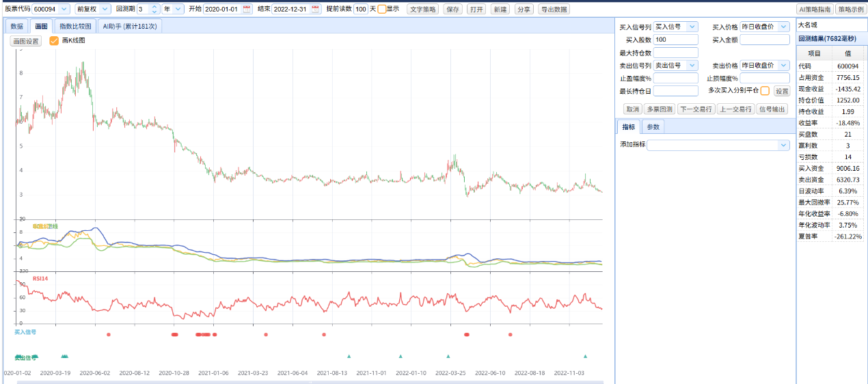Open the end date calendar picker
Screen dimensions: 868x384
(315, 9)
